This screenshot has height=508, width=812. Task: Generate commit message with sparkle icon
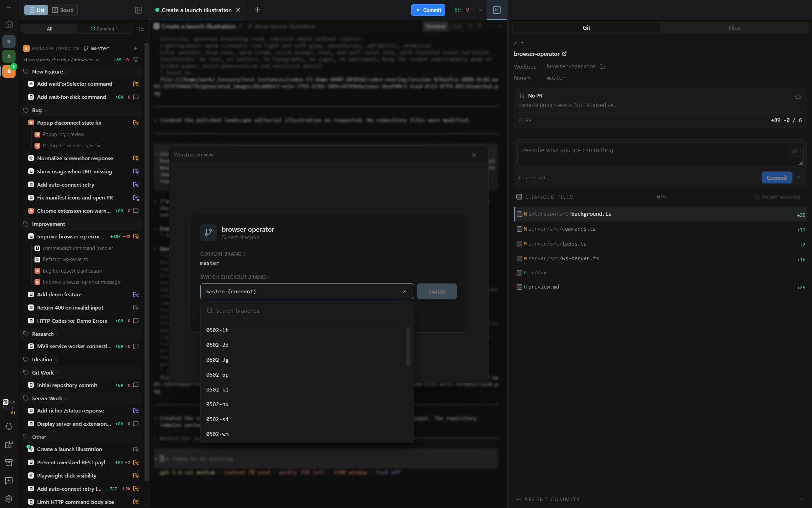click(x=795, y=151)
